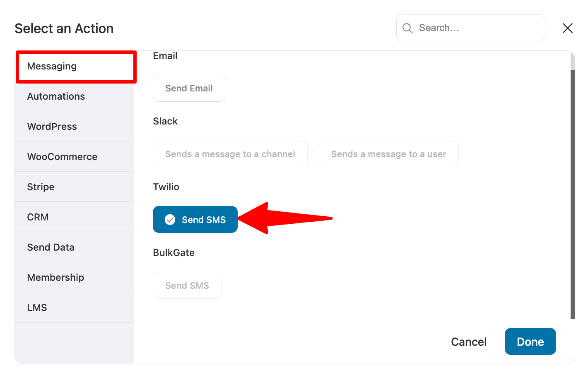Switch to WooCommerce actions
The width and height of the screenshot is (588, 378).
pos(75,157)
